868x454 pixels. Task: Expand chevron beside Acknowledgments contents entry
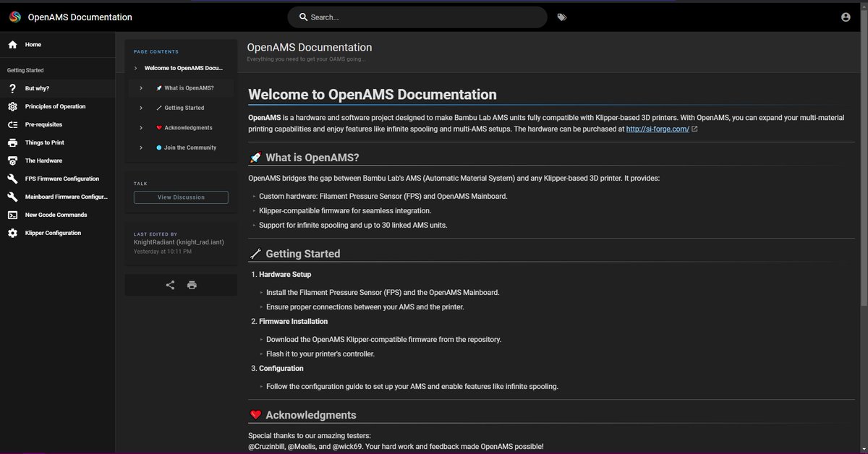pyautogui.click(x=141, y=128)
